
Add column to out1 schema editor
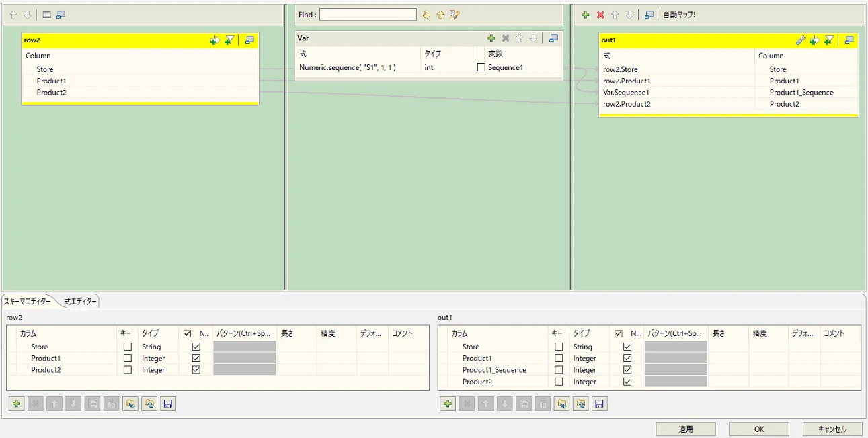pyautogui.click(x=448, y=404)
